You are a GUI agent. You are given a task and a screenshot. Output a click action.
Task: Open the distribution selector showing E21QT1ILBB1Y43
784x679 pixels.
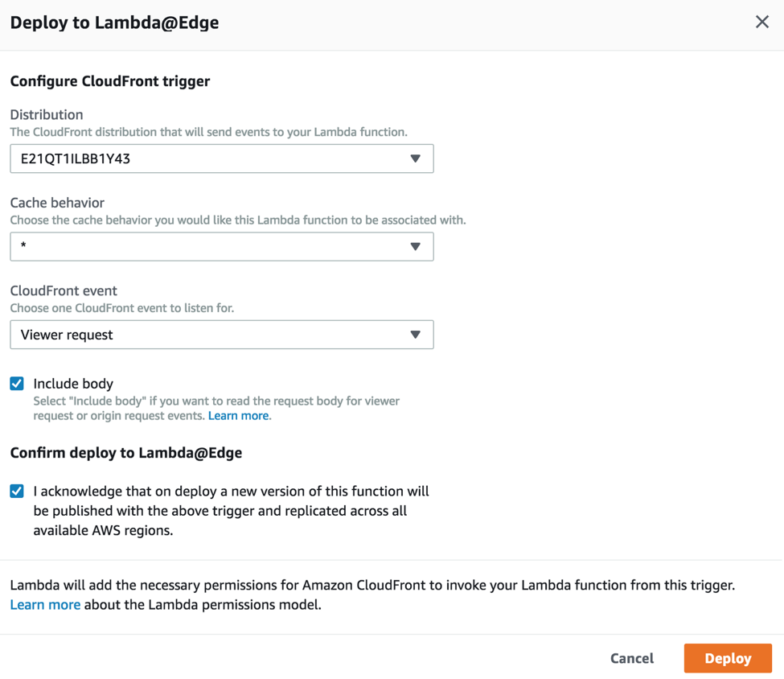221,158
